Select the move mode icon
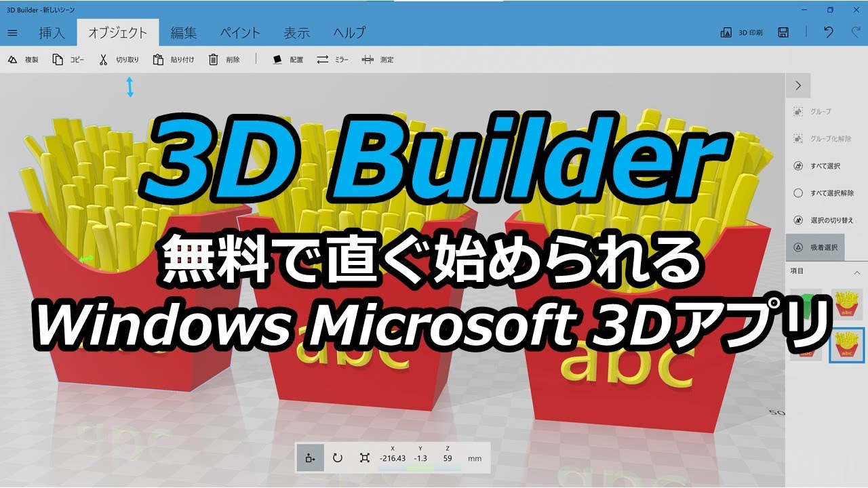Viewport: 868px width, 488px height. (x=310, y=458)
